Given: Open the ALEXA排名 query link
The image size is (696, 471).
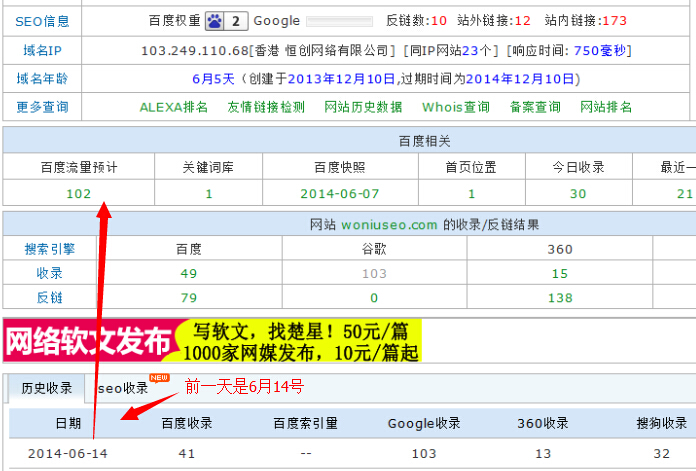Looking at the screenshot, I should click(174, 107).
